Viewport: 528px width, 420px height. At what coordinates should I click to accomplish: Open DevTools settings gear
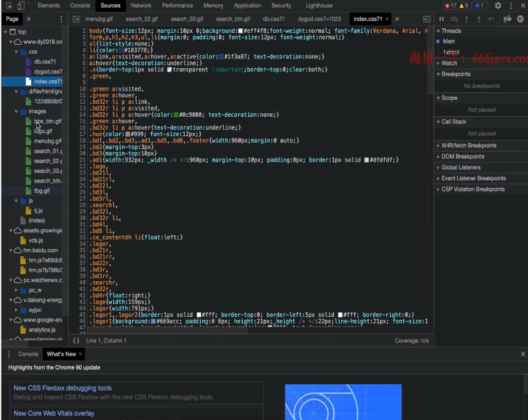(x=498, y=6)
